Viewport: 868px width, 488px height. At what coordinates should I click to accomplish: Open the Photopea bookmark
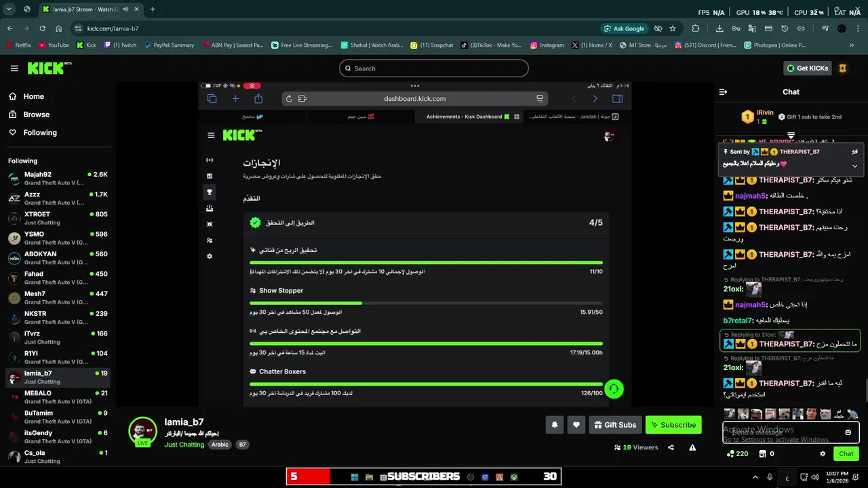point(774,45)
